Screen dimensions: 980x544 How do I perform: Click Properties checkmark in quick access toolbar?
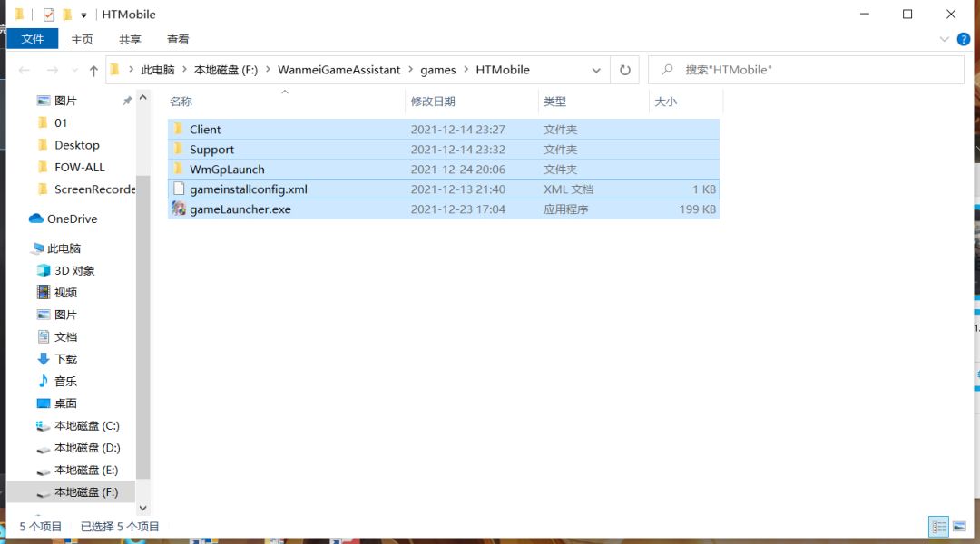point(48,15)
